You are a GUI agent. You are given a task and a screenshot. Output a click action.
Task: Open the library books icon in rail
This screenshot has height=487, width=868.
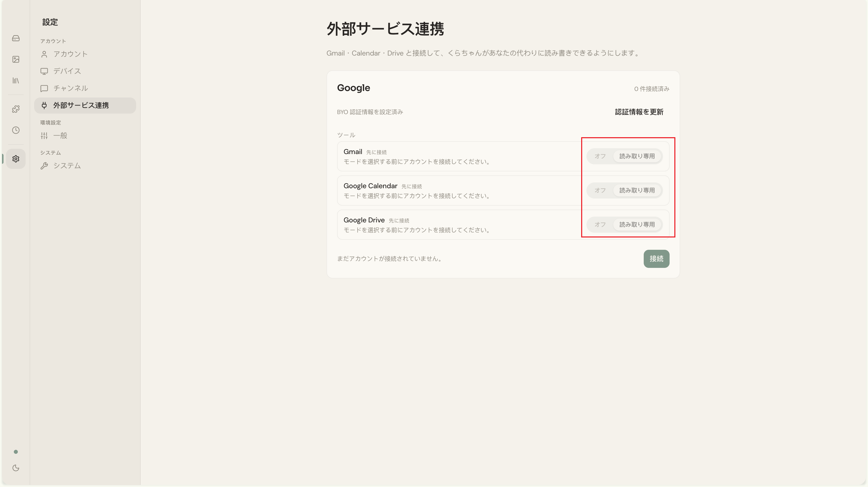point(16,81)
